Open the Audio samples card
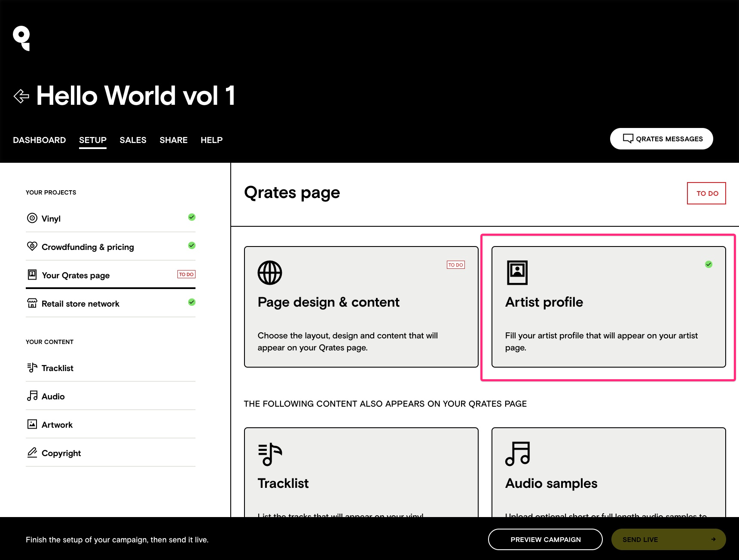Image resolution: width=739 pixels, height=560 pixels. point(609,472)
